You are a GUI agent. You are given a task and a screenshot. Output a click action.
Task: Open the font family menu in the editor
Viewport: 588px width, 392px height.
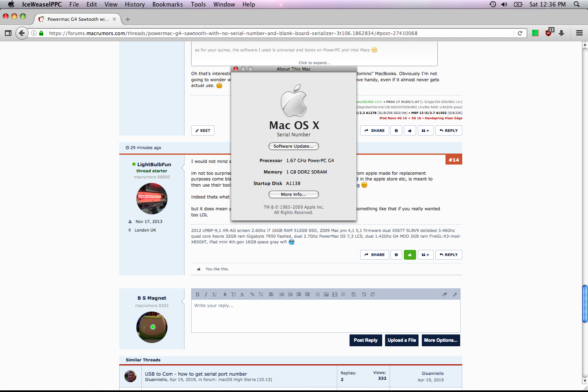click(242, 294)
